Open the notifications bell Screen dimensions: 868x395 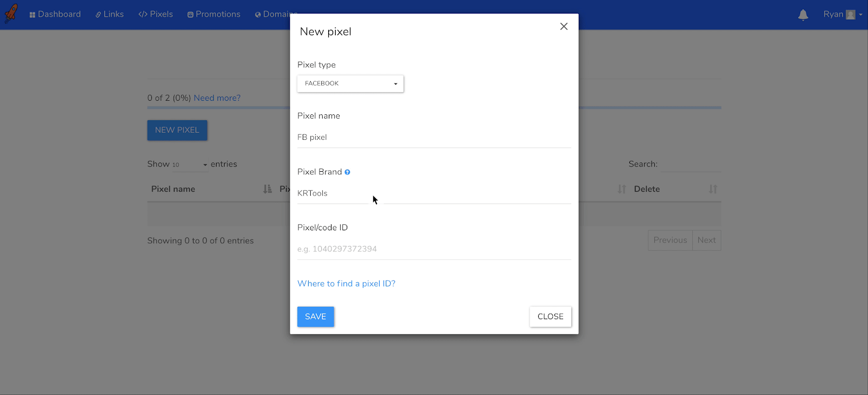(x=803, y=15)
